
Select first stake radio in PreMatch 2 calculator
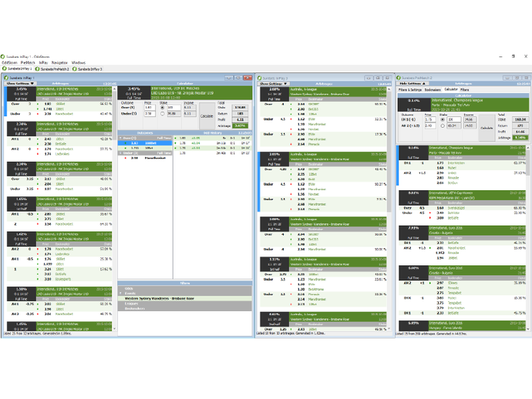(443, 119)
